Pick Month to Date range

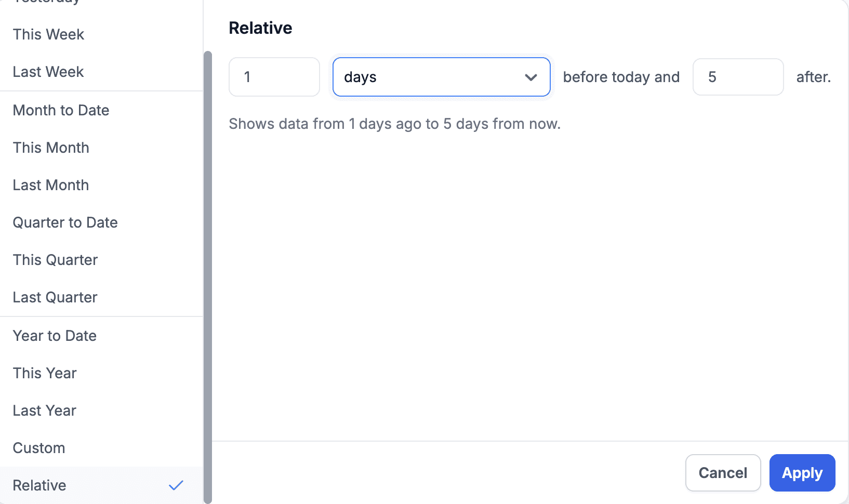coord(61,110)
